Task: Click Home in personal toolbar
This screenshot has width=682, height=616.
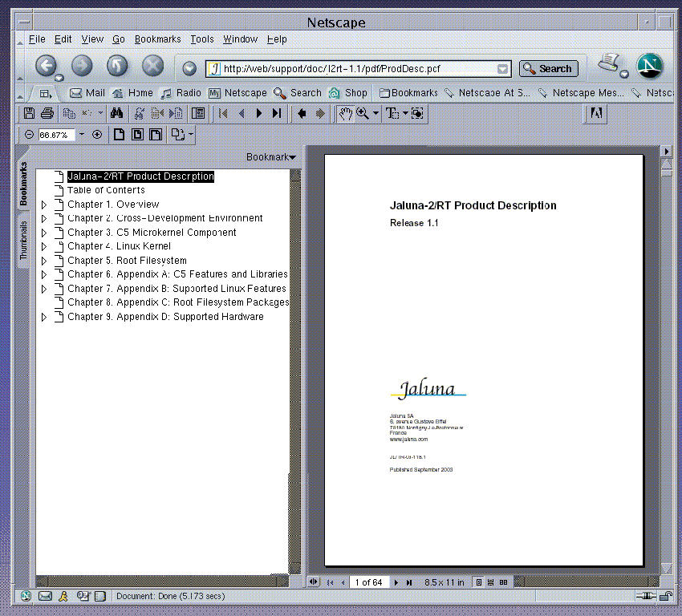Action: coord(132,92)
